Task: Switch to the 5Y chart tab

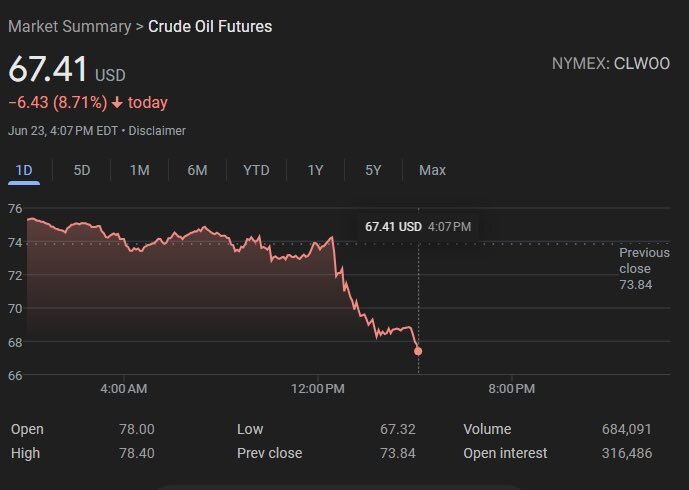Action: [x=373, y=170]
